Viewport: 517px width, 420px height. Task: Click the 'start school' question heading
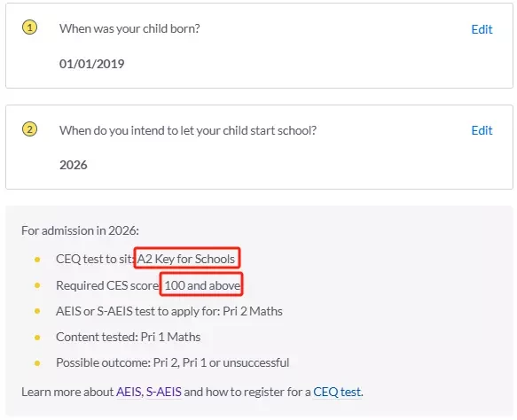coord(188,130)
